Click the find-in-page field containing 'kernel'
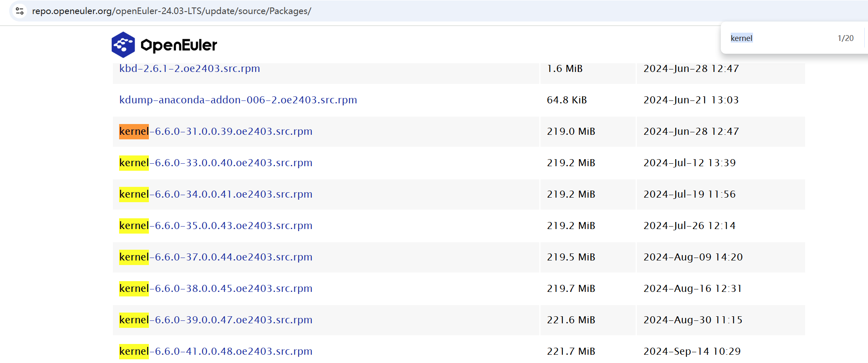This screenshot has width=868, height=363. click(777, 38)
